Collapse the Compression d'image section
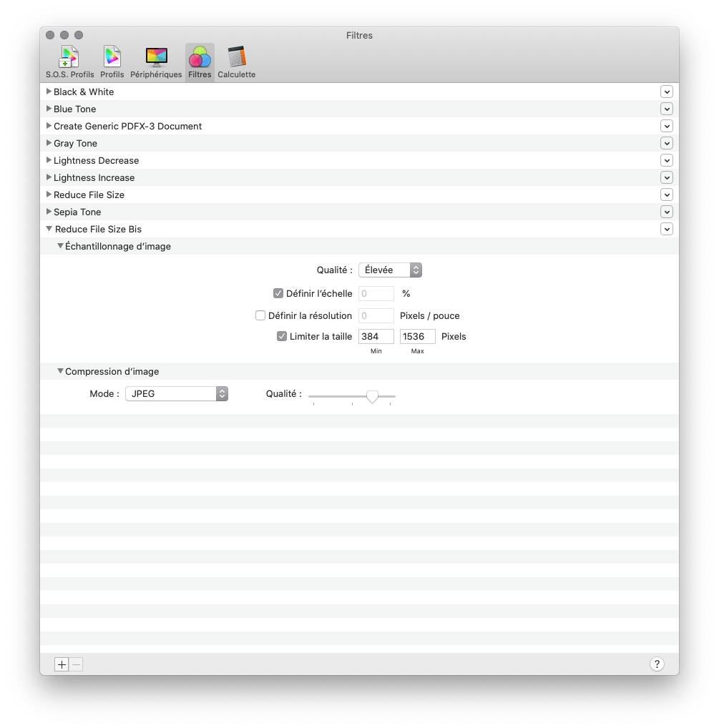Viewport: 719px width, 728px height. pos(60,371)
